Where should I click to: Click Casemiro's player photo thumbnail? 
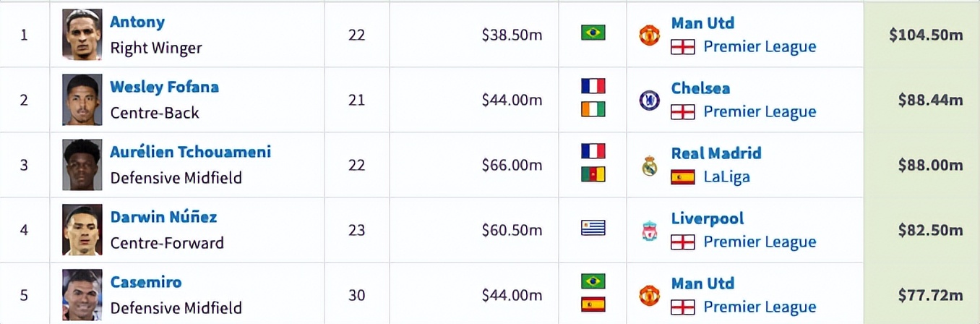pos(82,295)
